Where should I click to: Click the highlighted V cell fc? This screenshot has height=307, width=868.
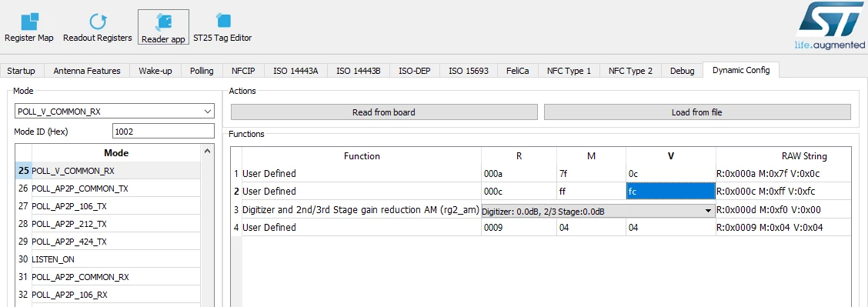[671, 192]
